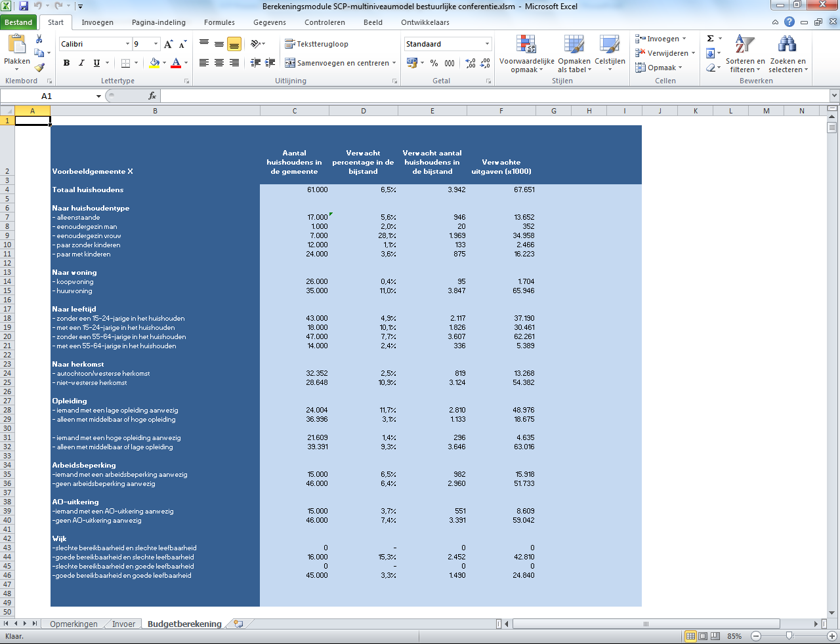Switch to the Pagina-indeling ribbon tab
The image size is (840, 644).
[x=159, y=22]
